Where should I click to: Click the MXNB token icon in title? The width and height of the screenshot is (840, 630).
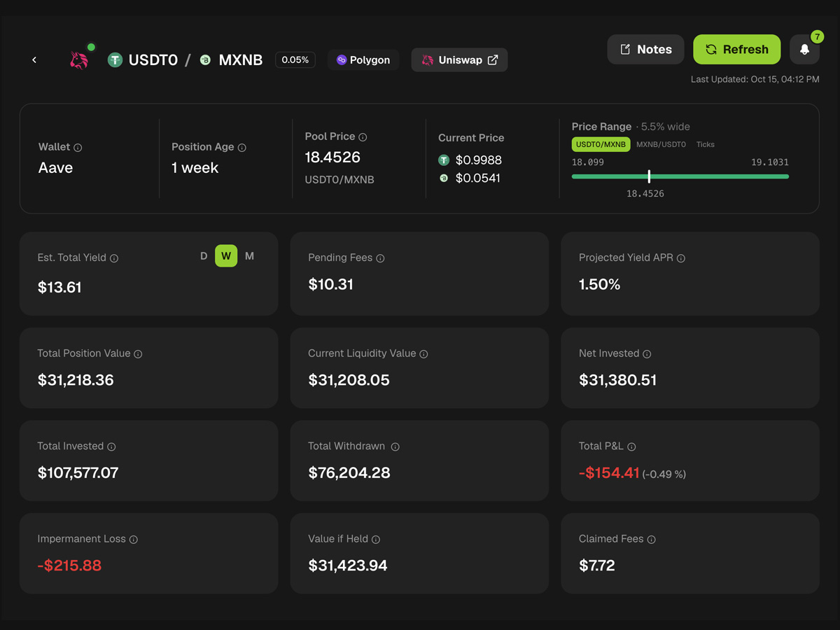click(x=205, y=60)
